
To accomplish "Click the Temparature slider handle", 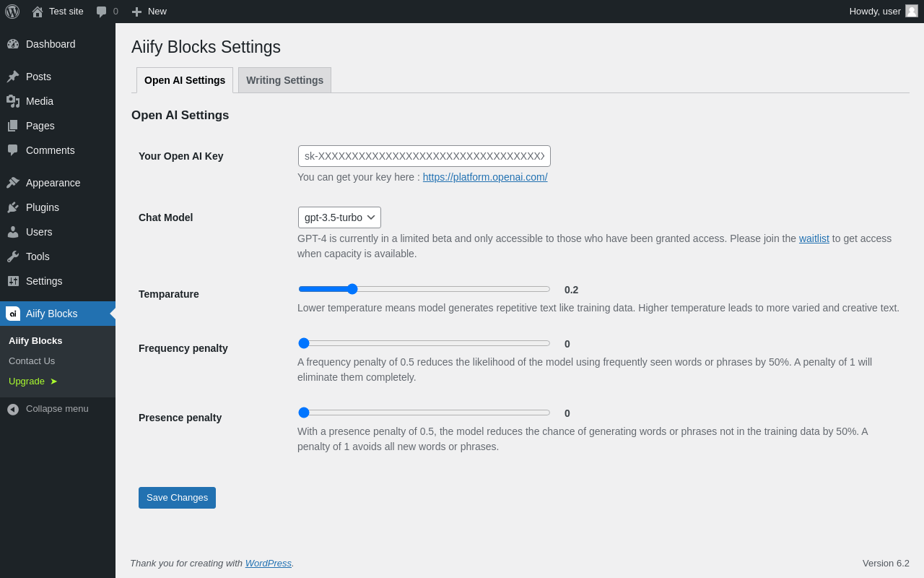I will coord(352,289).
